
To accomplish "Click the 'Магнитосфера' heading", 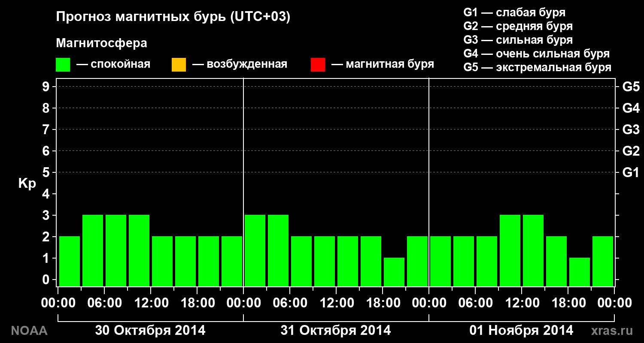I will pos(101,43).
